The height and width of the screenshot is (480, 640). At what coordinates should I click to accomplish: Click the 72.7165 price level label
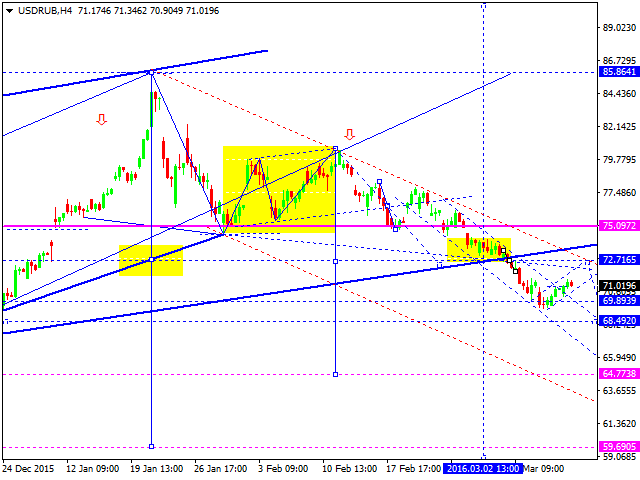619,260
